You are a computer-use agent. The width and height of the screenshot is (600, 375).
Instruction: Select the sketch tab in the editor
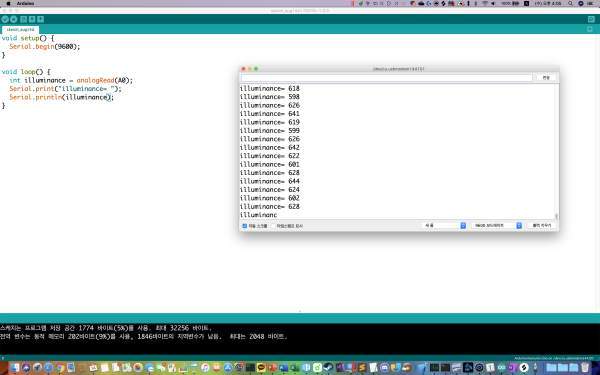click(20, 29)
